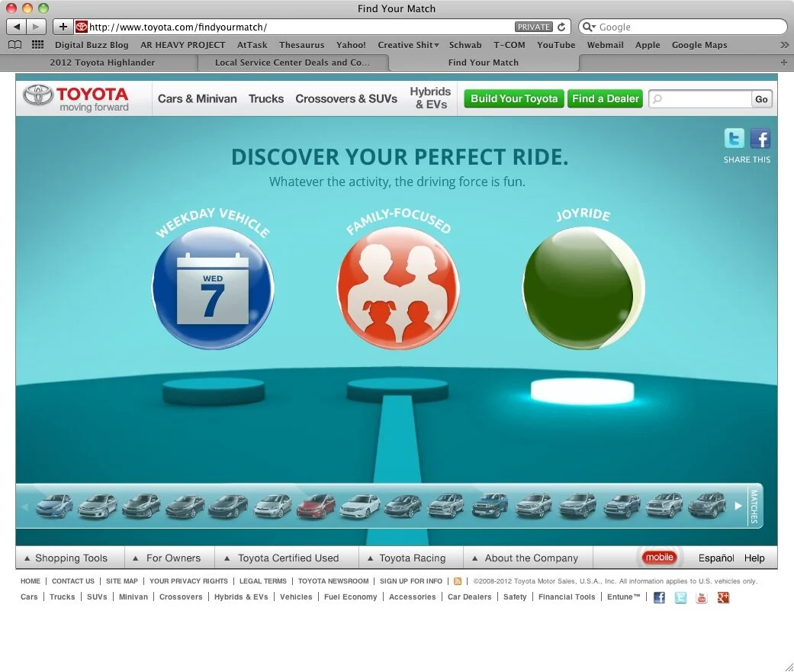Select the white sedan thumbnail in carousel
The image size is (794, 672).
[x=359, y=506]
